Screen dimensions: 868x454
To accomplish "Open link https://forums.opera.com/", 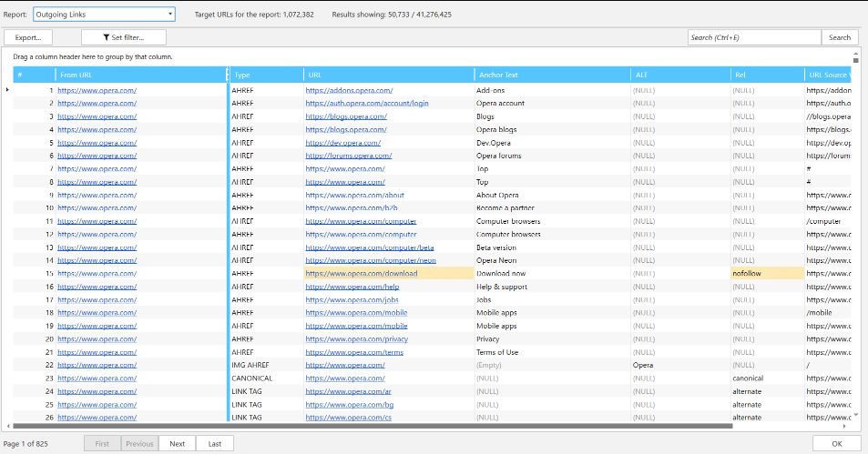I will pos(349,156).
